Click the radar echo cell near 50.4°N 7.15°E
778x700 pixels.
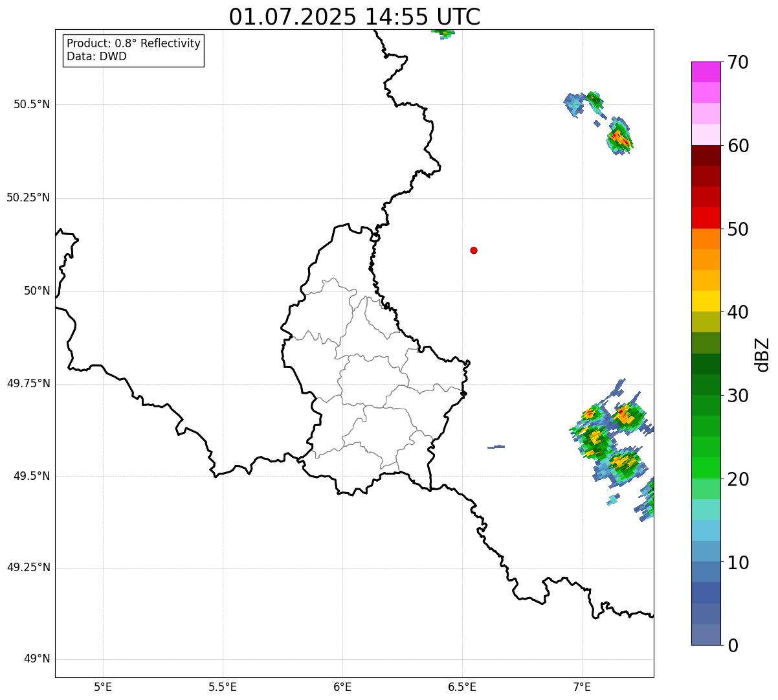point(619,137)
